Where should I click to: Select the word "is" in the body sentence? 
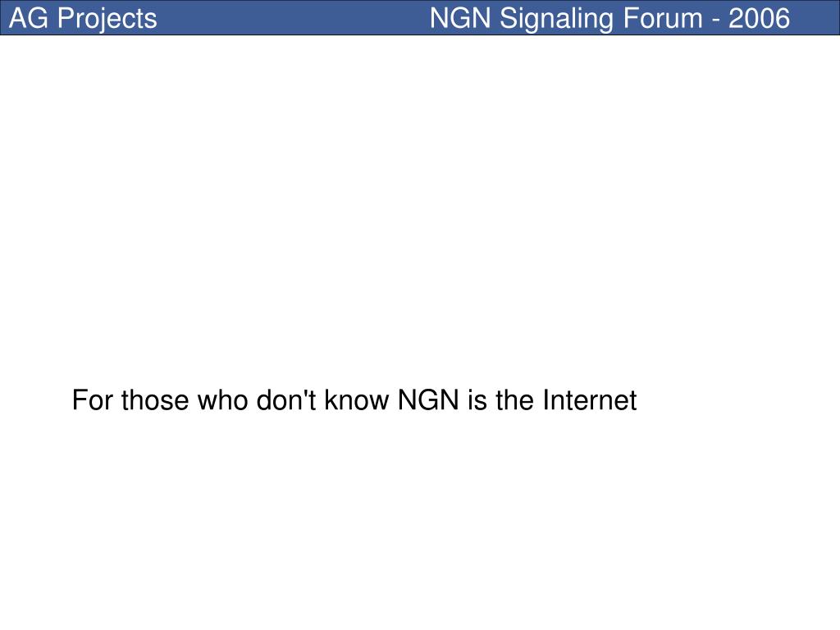[477, 400]
